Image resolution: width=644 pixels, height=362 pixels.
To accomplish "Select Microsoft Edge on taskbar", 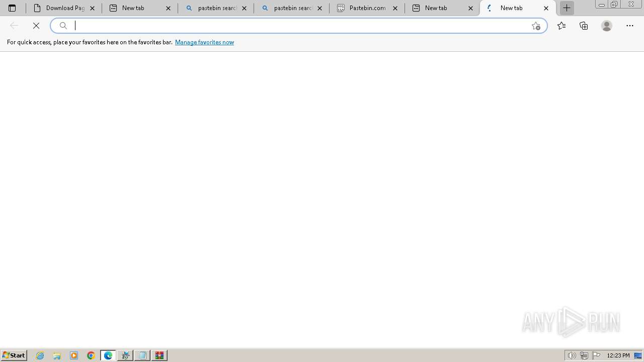I will (108, 355).
